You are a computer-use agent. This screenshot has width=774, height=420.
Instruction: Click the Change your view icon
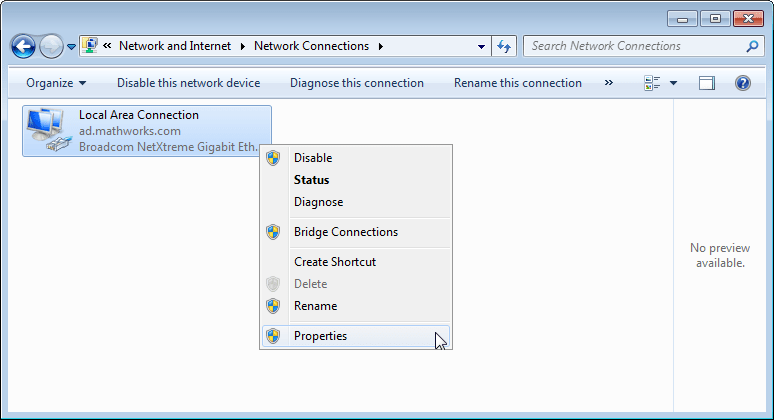(x=651, y=83)
